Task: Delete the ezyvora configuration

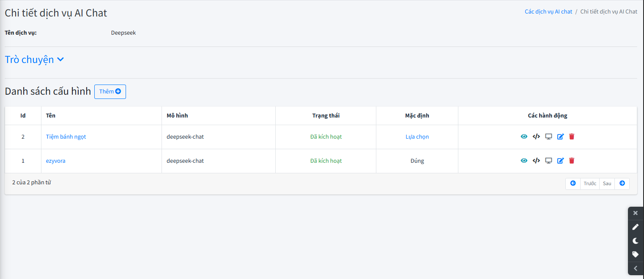Action: coord(572,161)
